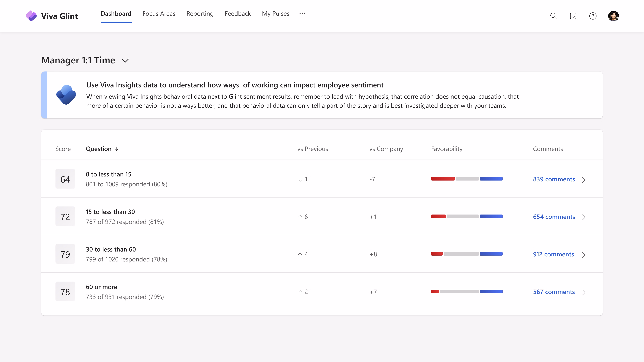Click favorability bar for 15 to less than 30

coord(467,216)
